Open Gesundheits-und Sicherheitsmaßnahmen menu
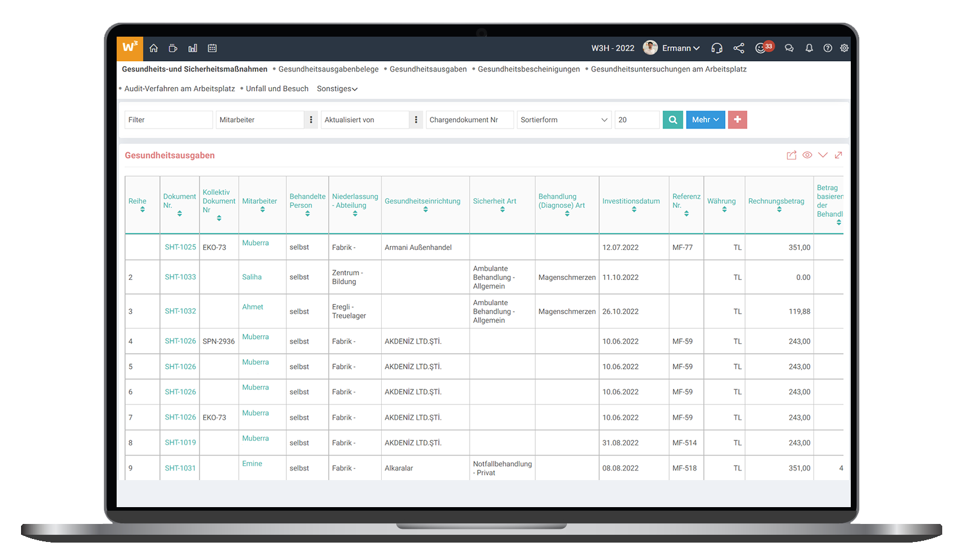Screen dimensions: 959x560 coord(195,69)
